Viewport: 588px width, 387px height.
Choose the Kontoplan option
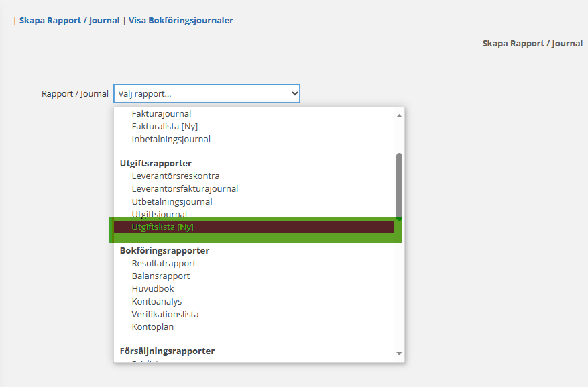pos(153,327)
